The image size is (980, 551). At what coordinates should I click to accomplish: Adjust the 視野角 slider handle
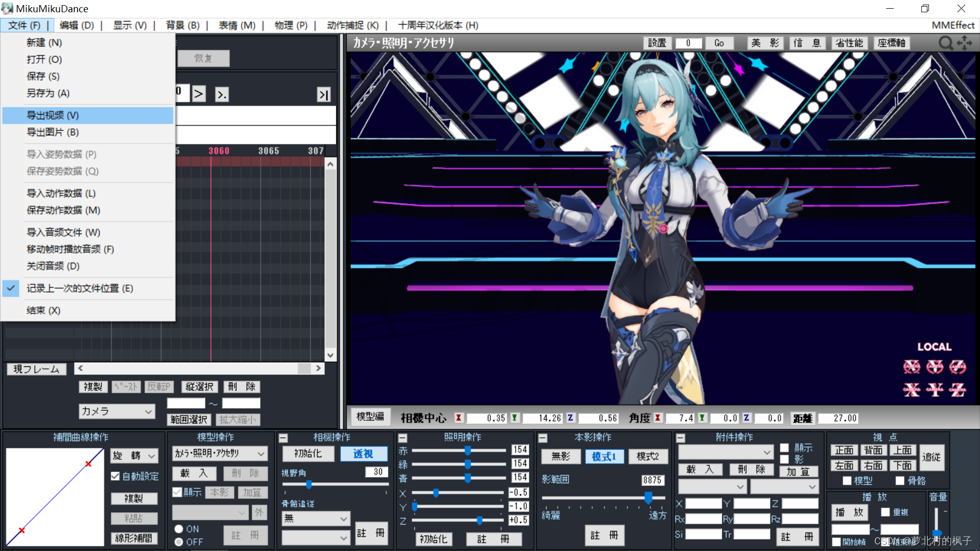tap(309, 484)
